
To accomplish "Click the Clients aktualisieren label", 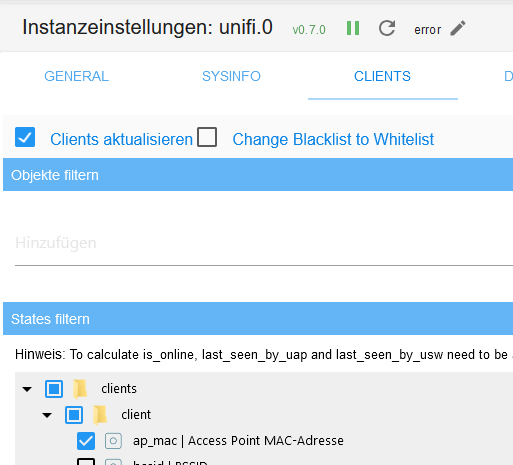I will 121,139.
